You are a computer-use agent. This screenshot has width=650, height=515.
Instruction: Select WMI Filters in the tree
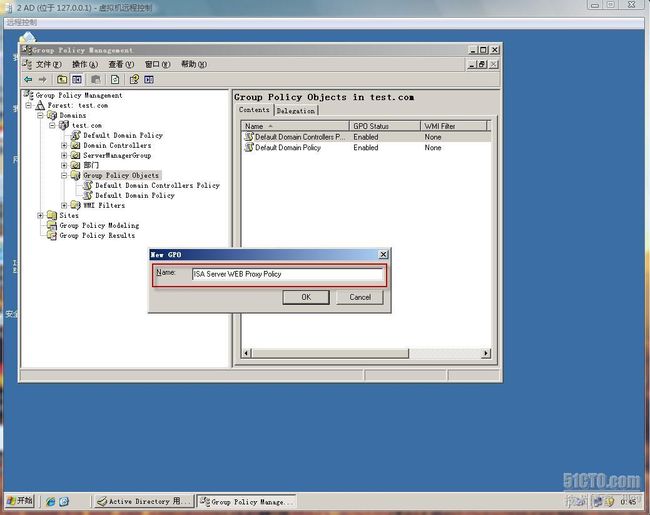(x=104, y=205)
